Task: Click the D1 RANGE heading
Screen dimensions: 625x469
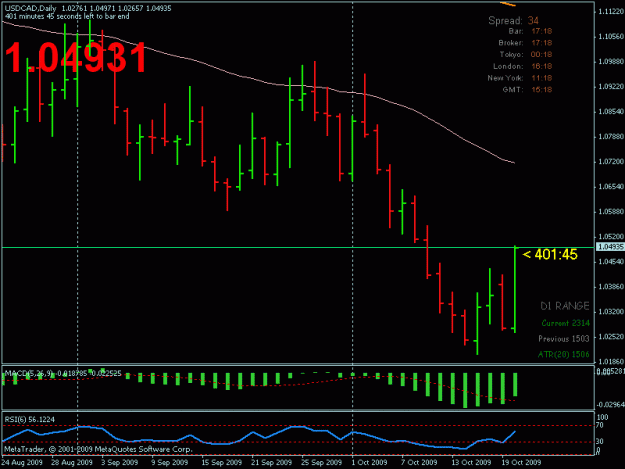Action: (564, 306)
